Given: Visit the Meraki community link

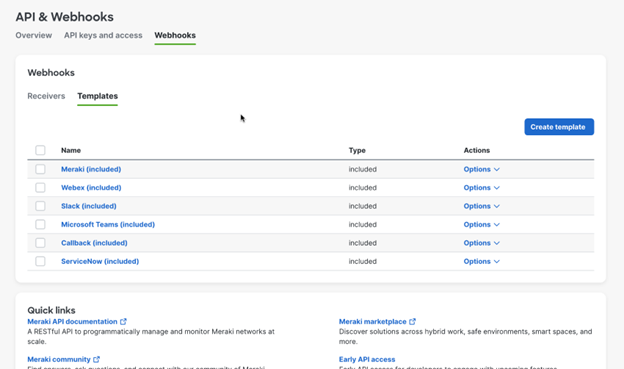Looking at the screenshot, I should 59,359.
